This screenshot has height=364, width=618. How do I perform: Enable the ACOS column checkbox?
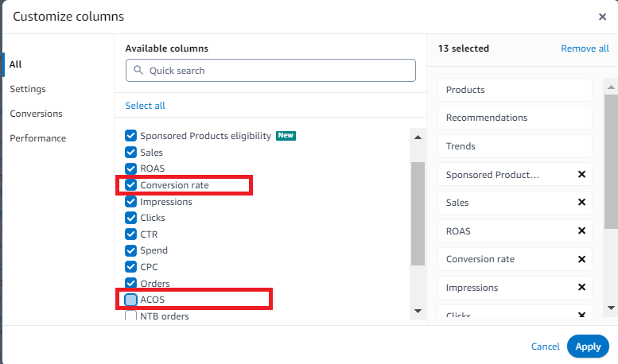click(x=131, y=300)
